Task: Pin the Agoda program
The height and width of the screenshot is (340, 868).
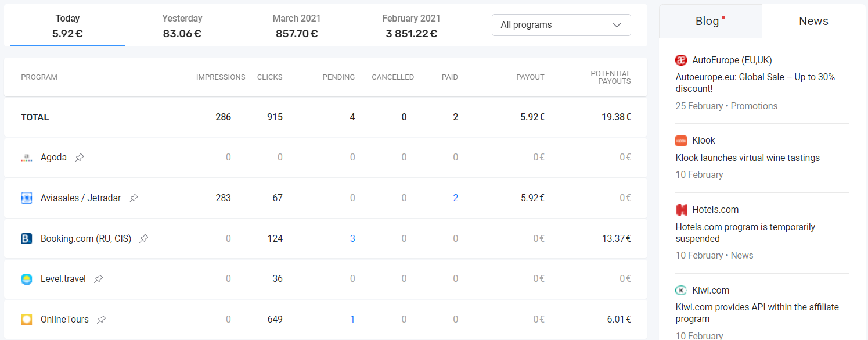Action: tap(79, 157)
